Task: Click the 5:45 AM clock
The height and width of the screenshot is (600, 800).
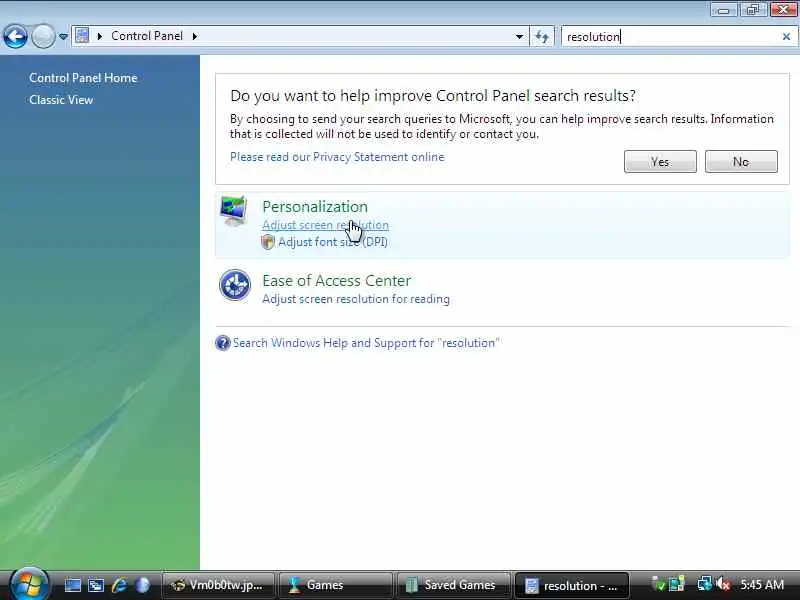Action: [x=762, y=585]
